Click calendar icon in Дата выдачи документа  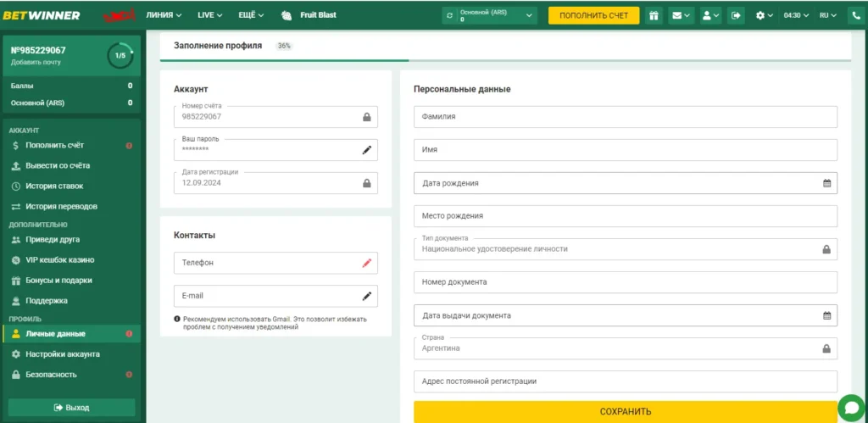click(826, 315)
